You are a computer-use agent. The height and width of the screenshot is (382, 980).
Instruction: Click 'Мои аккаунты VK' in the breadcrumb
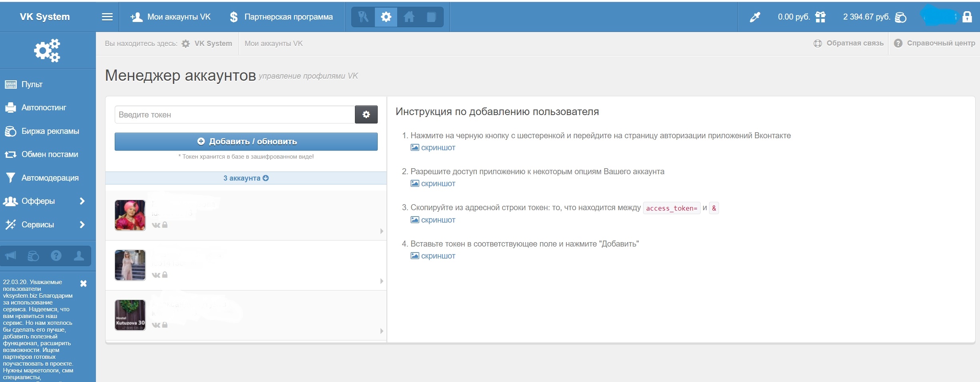tap(274, 44)
